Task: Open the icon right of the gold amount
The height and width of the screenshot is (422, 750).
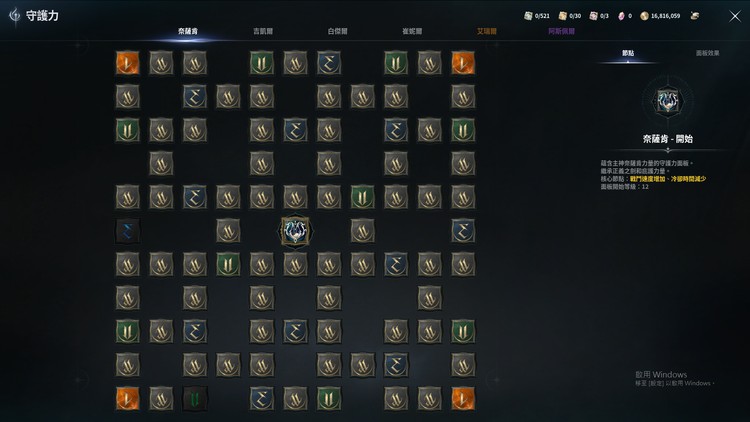Action: 695,16
